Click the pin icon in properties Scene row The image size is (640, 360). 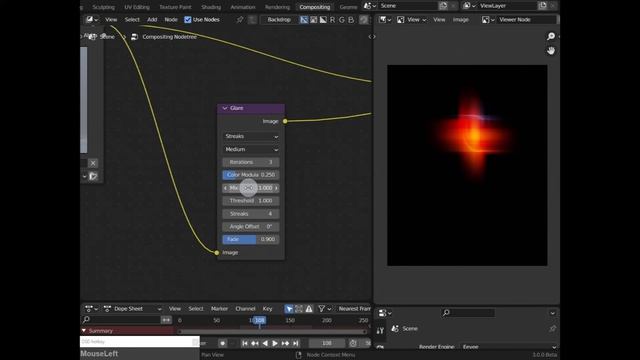point(552,329)
